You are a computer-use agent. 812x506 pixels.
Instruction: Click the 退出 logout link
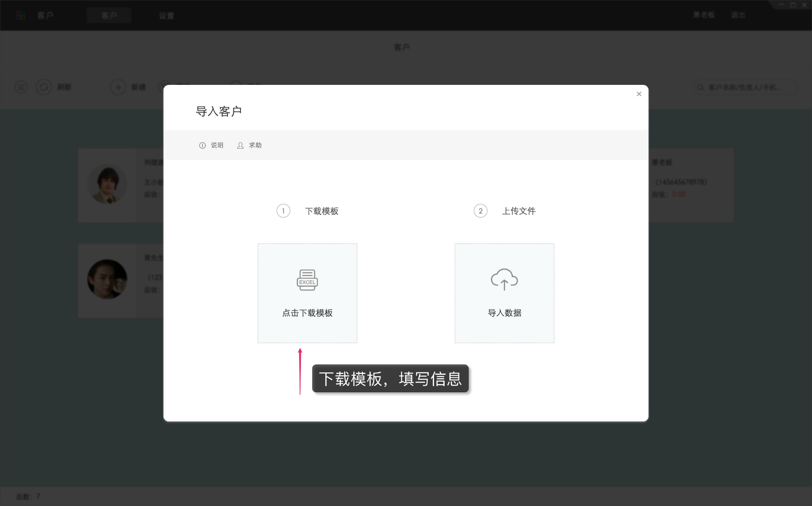[x=739, y=14]
